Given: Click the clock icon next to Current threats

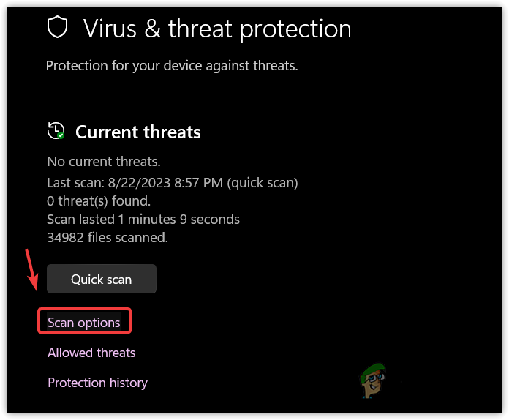Looking at the screenshot, I should click(x=54, y=130).
